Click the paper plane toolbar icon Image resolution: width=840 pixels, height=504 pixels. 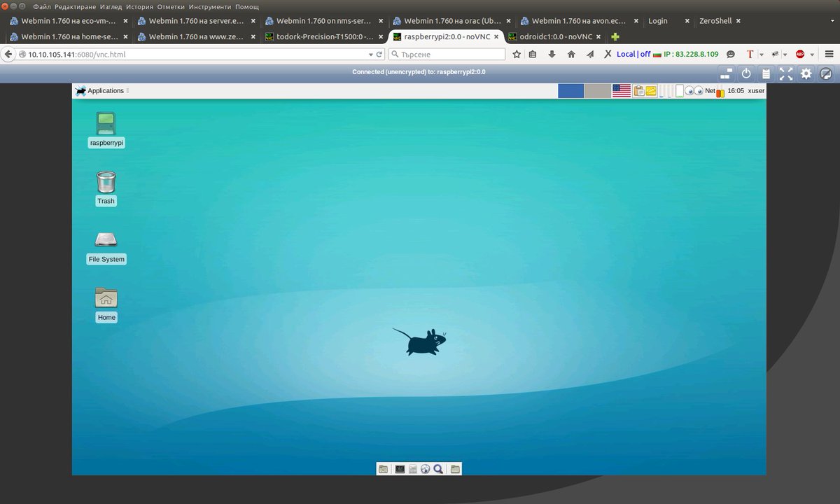(x=590, y=54)
